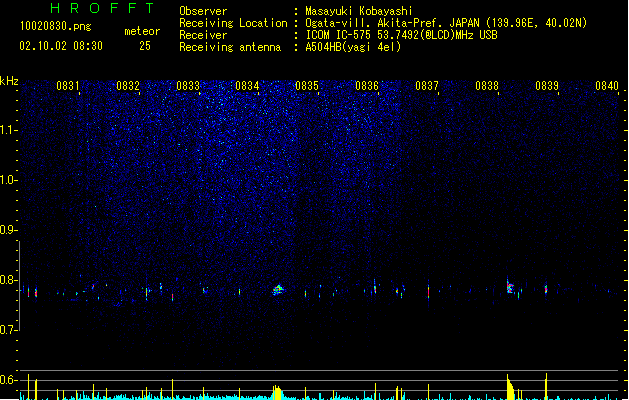The height and width of the screenshot is (400, 629).
Task: Click the gray frequency range bracket on left axis
Action: click(19, 286)
